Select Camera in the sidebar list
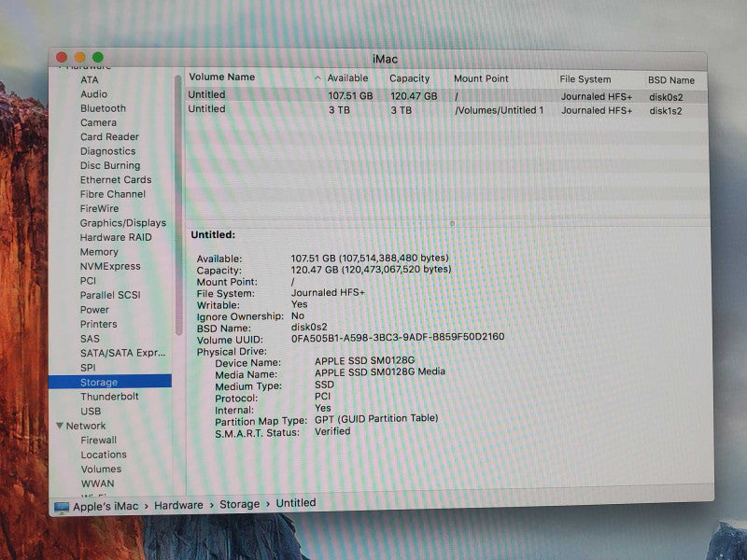The image size is (747, 560). (98, 123)
